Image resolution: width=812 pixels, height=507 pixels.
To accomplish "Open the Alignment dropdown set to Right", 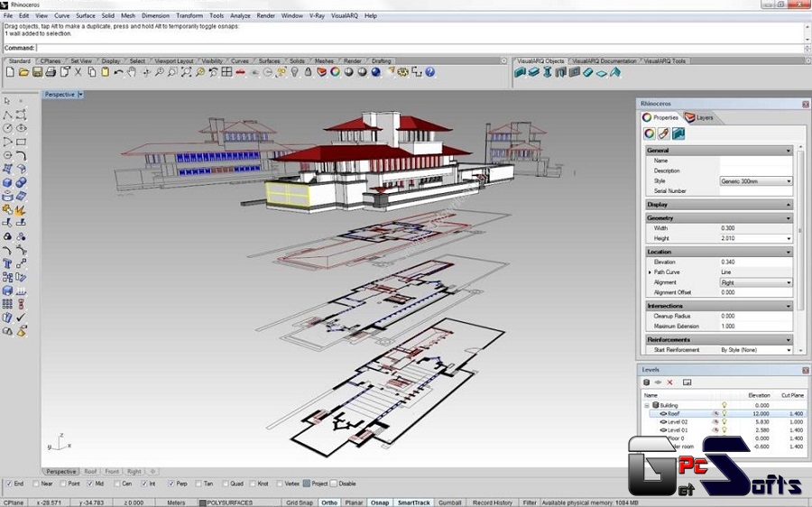I will (x=756, y=282).
